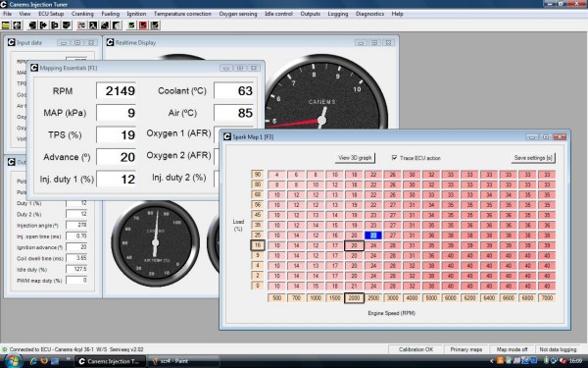The image size is (588, 368).
Task: Click the 500 RPM axis cell
Action: 277,297
